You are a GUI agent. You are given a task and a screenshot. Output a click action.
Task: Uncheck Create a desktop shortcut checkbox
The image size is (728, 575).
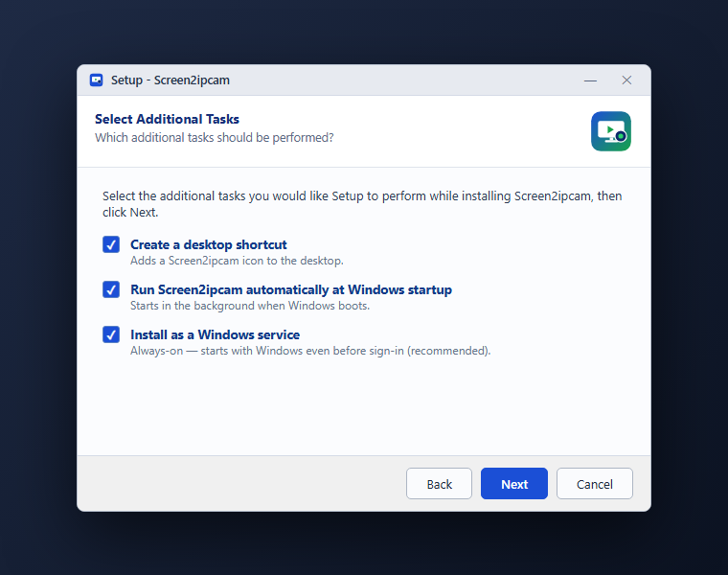[x=111, y=244]
